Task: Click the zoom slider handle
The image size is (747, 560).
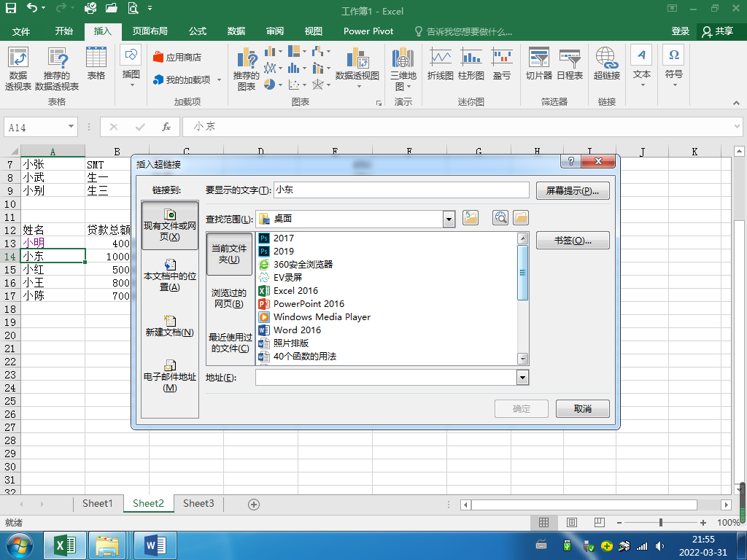Action: point(661,522)
